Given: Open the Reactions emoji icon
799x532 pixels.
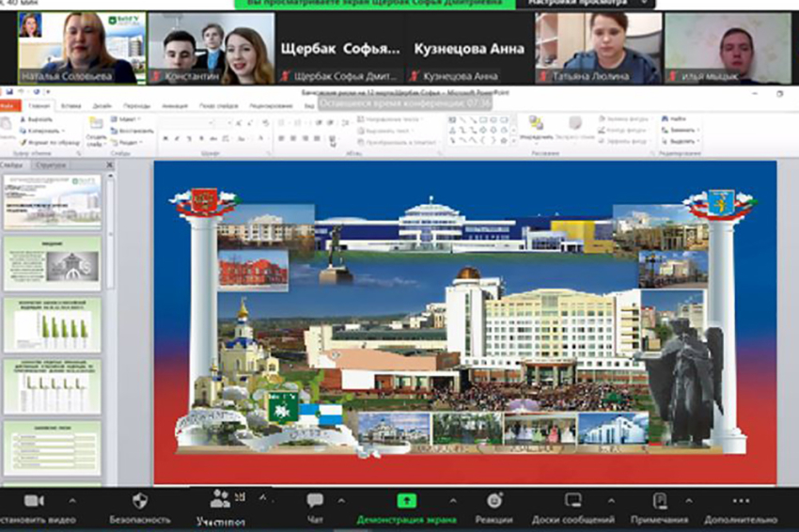Looking at the screenshot, I should [x=494, y=500].
